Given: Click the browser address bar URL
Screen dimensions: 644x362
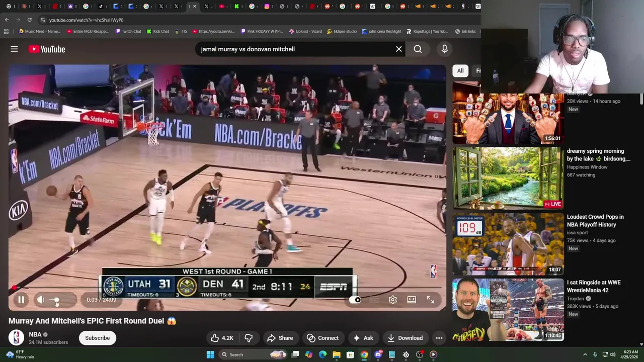Looking at the screenshot, I should 86,20.
